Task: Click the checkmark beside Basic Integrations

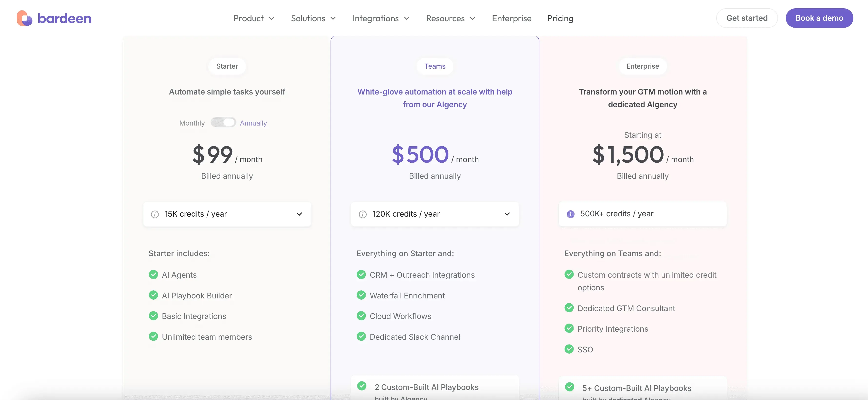Action: click(153, 316)
